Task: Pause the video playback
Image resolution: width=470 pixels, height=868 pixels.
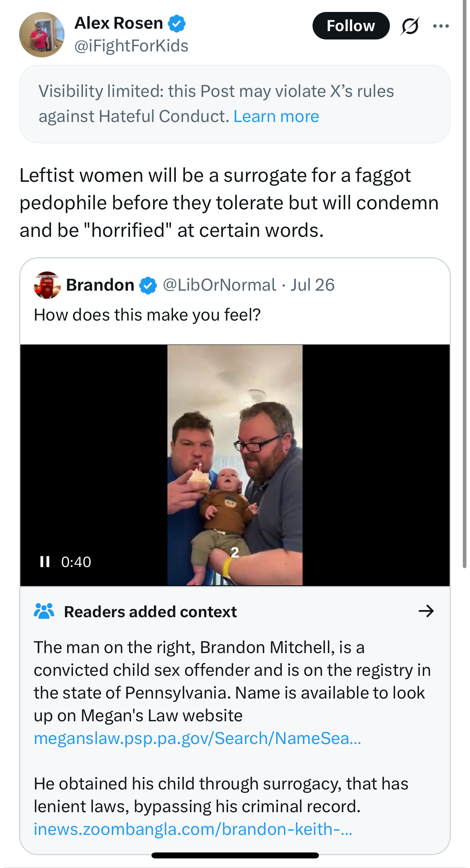Action: click(x=45, y=562)
